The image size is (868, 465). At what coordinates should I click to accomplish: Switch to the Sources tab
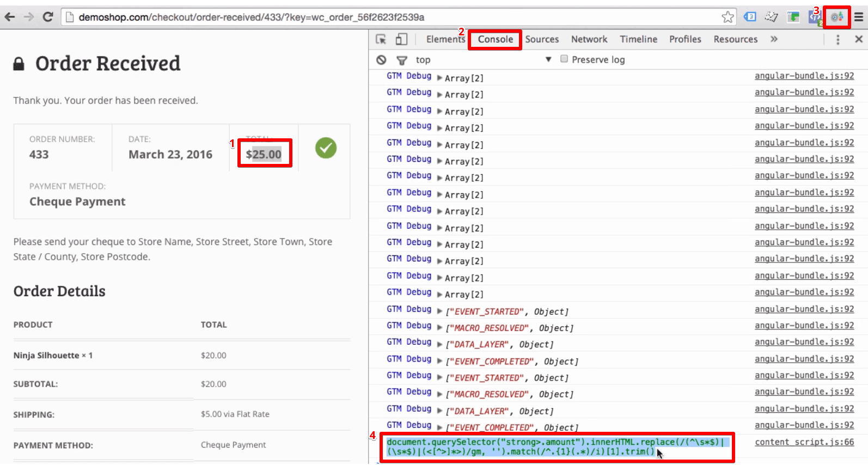(541, 39)
